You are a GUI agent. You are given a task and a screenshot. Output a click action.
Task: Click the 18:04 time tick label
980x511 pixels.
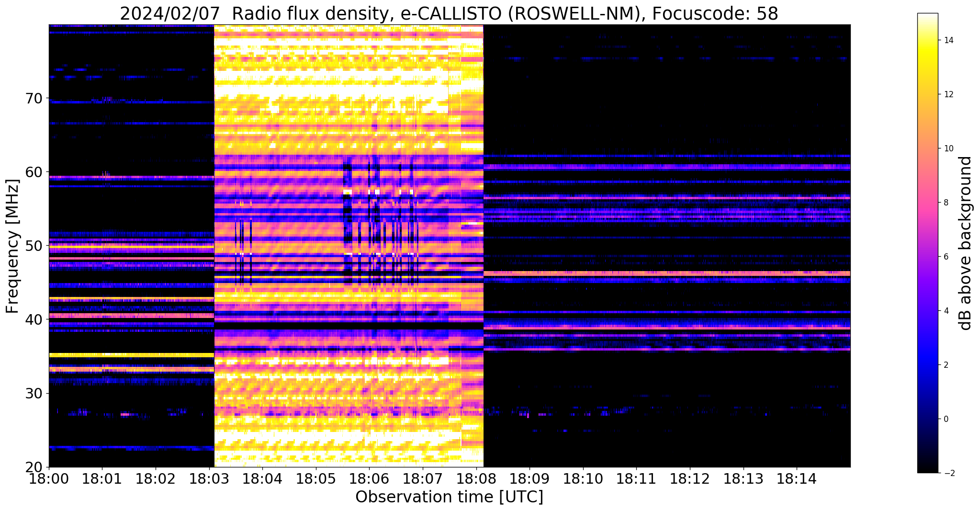[262, 478]
